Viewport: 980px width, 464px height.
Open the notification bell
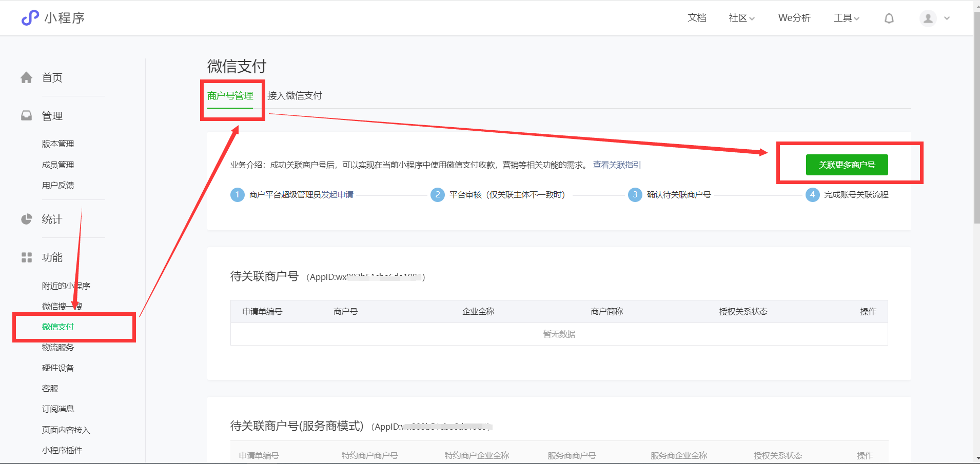pyautogui.click(x=889, y=18)
